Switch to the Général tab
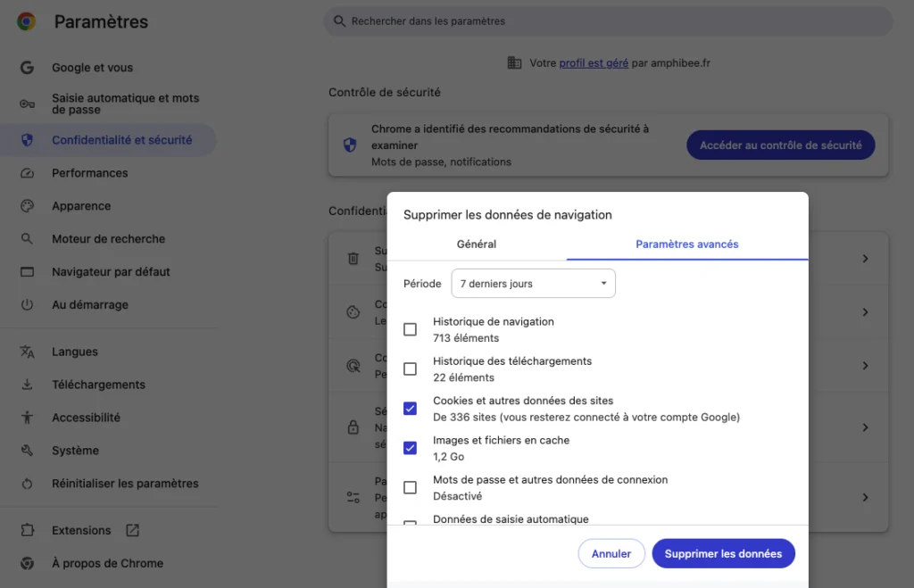The width and height of the screenshot is (914, 588). click(x=477, y=244)
